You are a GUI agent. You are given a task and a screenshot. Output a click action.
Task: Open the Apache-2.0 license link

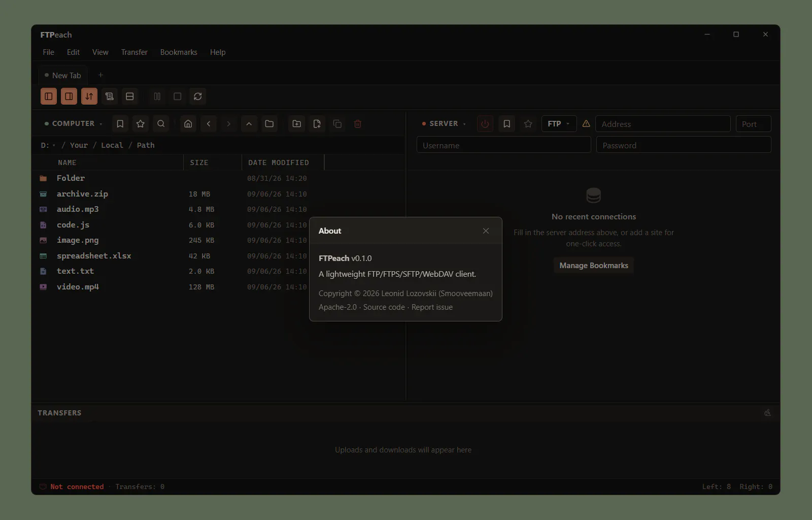click(x=337, y=307)
